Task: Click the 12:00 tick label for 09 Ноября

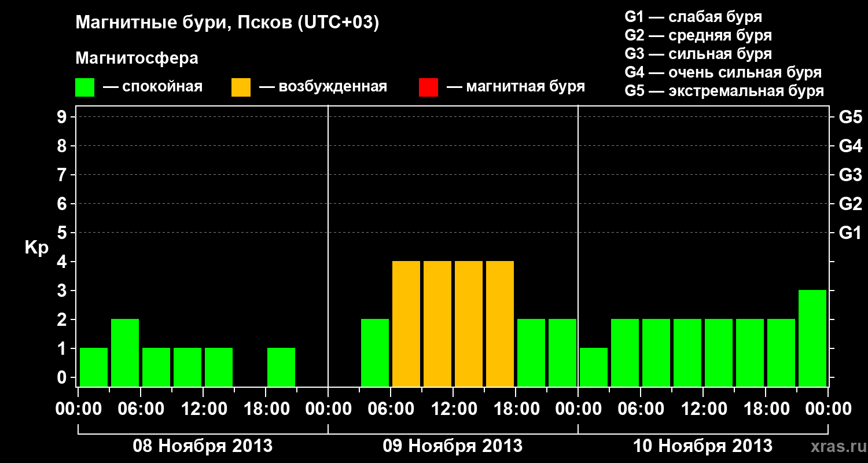Action: tap(453, 409)
